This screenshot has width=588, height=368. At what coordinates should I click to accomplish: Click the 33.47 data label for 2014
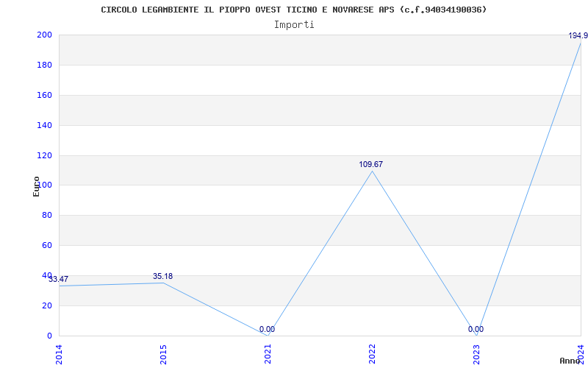[x=59, y=279]
